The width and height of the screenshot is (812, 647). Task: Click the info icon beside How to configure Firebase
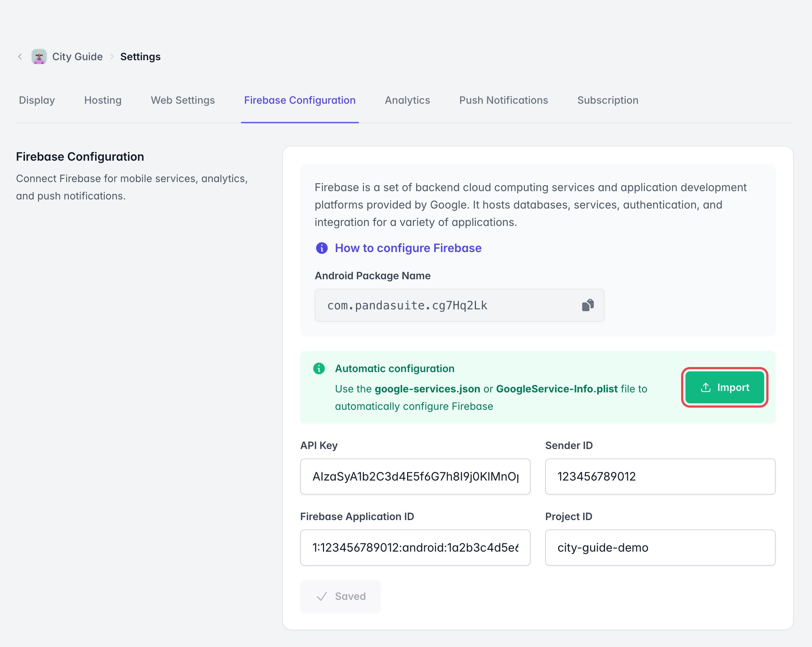(x=322, y=248)
